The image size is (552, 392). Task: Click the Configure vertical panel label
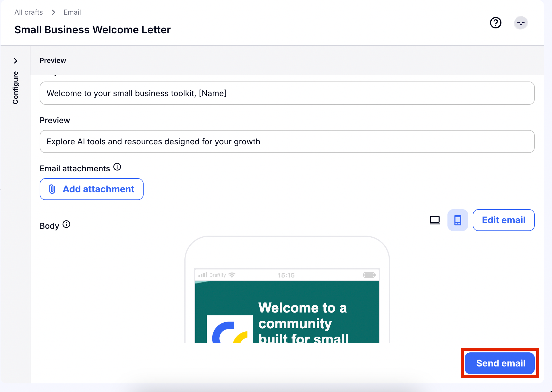[x=16, y=88]
